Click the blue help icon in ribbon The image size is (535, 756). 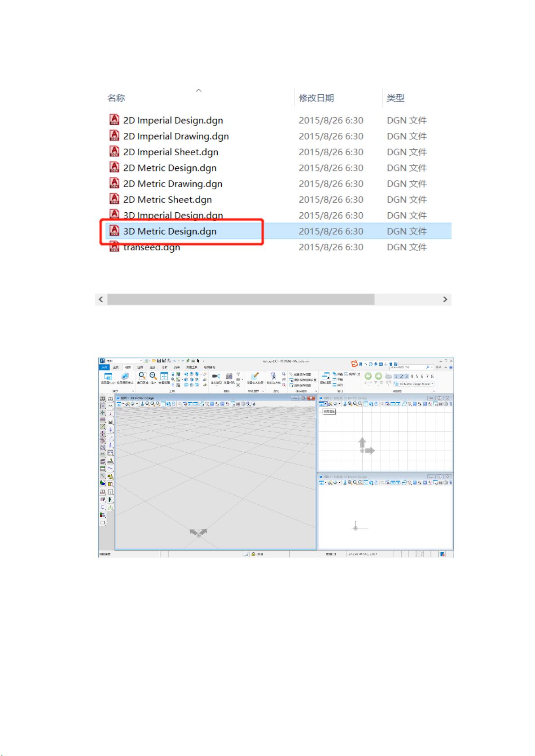[451, 367]
